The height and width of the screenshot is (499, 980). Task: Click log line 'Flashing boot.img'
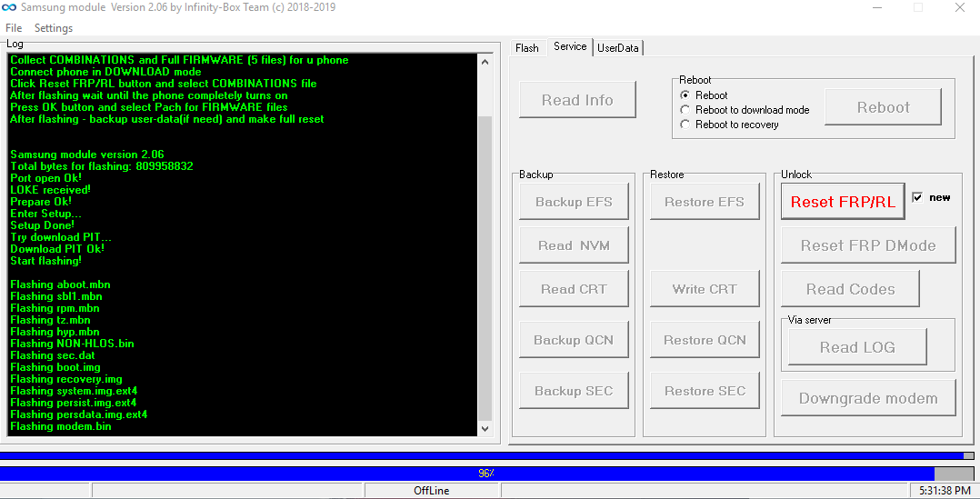coord(55,367)
